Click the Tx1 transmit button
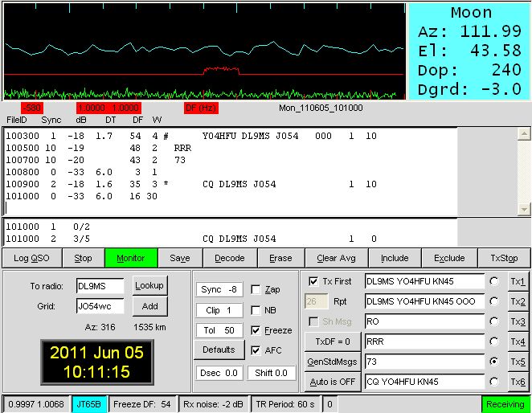 pos(518,281)
